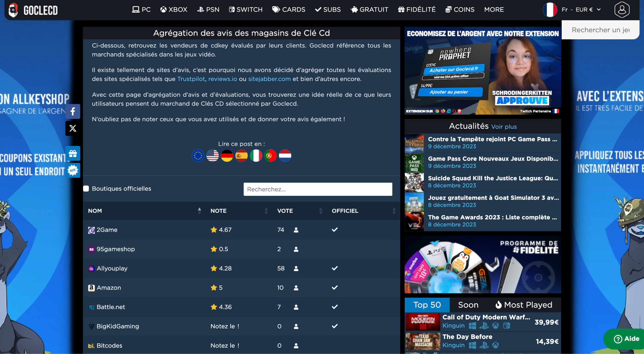Sort table by NOTE column arrows

point(266,211)
